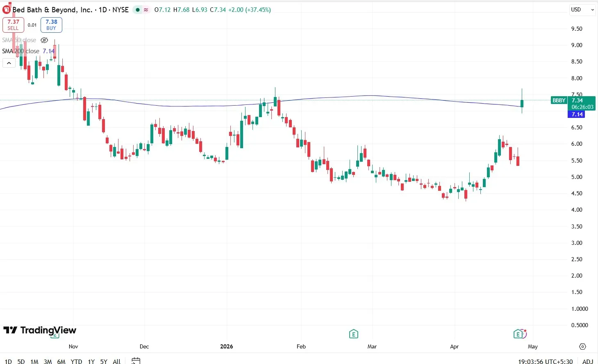
Task: Click the blue 7.14 SMA price label
Action: pos(577,115)
